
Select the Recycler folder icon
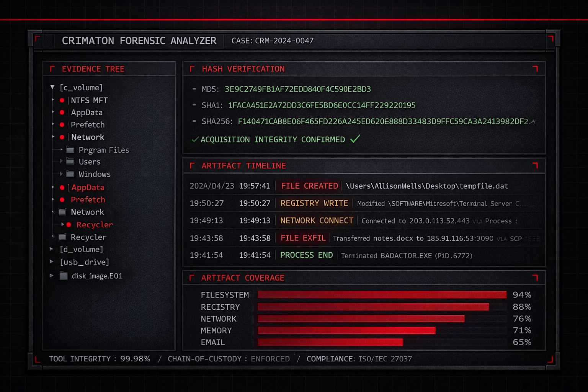62,237
